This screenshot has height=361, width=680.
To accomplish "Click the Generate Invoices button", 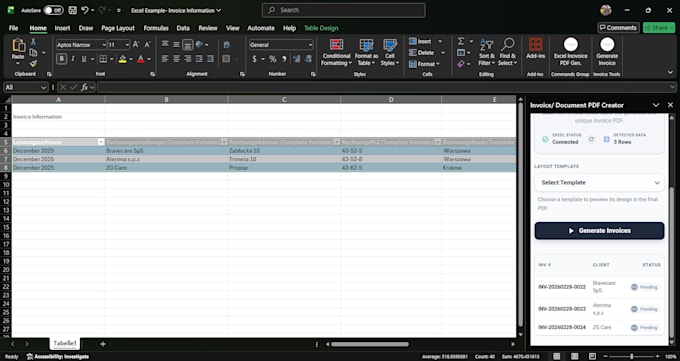I will click(x=599, y=231).
